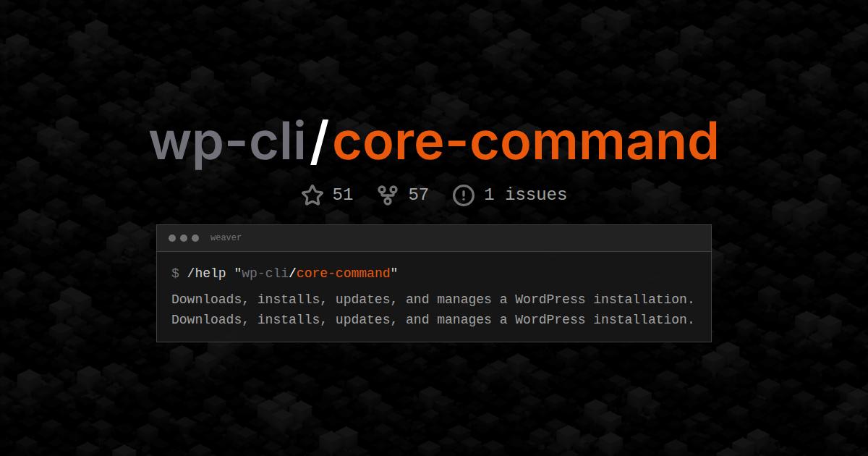Viewport: 868px width, 456px height.
Task: Click orange "core-command" in terminal command
Action: 344,274
